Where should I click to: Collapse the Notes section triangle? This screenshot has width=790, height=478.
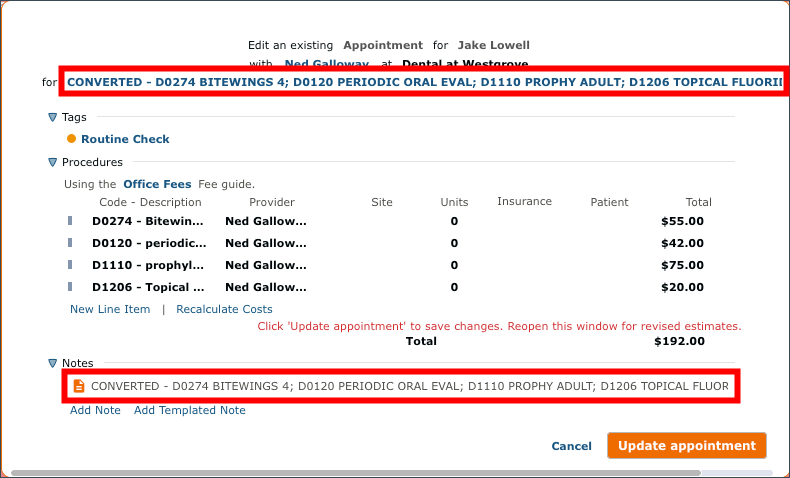coord(52,363)
